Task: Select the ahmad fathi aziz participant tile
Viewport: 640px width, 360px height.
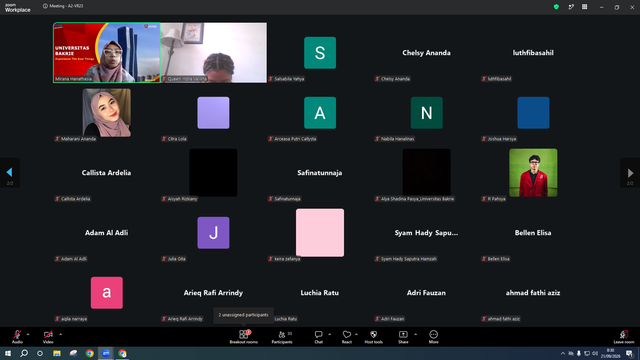Action: [x=533, y=293]
